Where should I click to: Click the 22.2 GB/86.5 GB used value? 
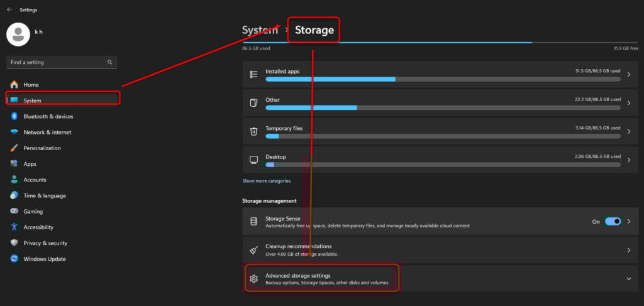pyautogui.click(x=597, y=100)
